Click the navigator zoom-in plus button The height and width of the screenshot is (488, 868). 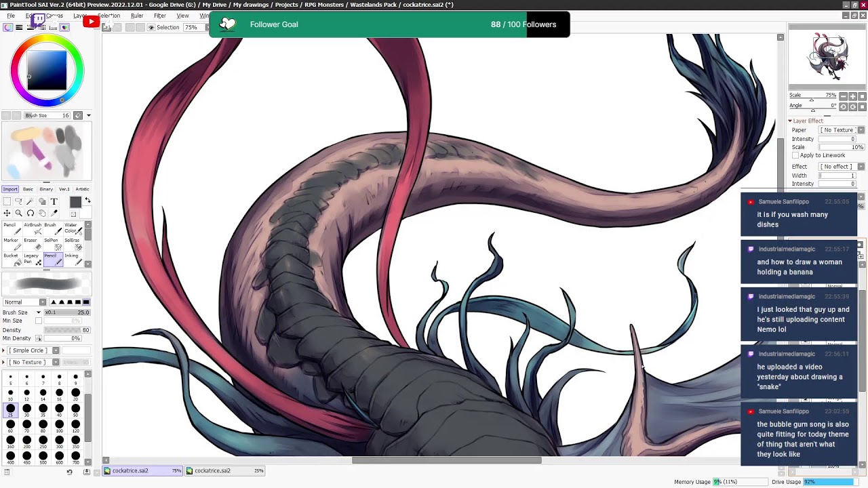tap(852, 96)
